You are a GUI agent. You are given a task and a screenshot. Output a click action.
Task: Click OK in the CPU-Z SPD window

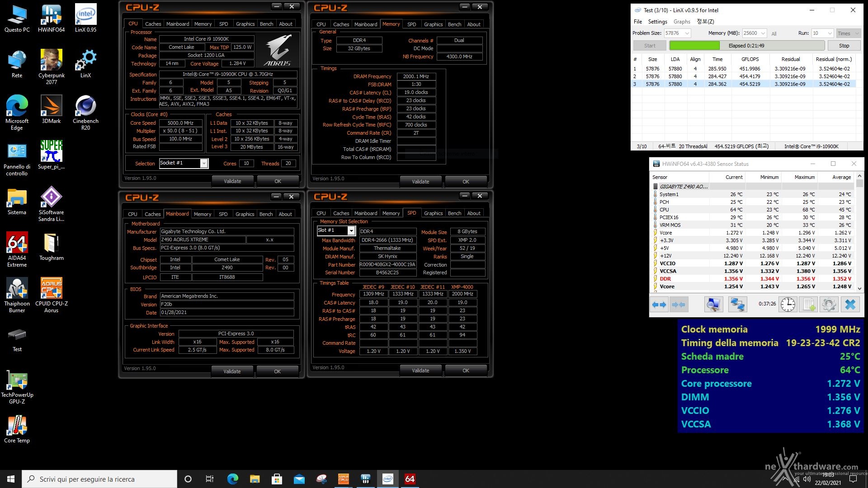pyautogui.click(x=466, y=371)
